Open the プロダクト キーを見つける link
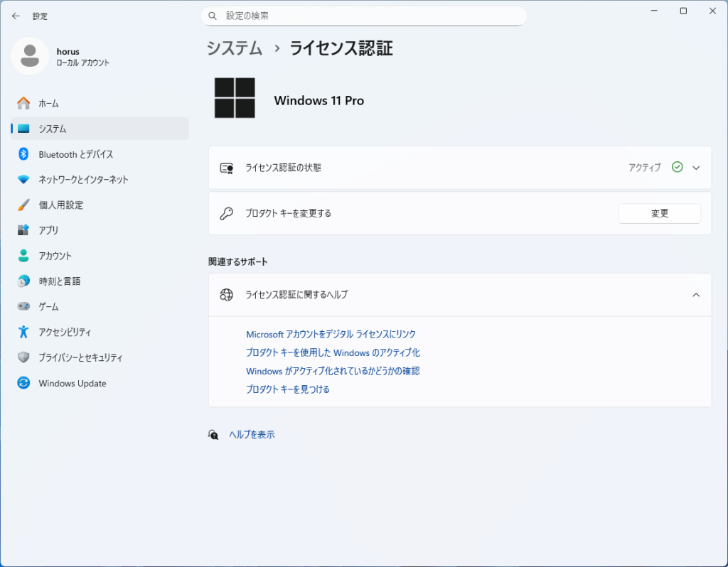This screenshot has width=728, height=567. tap(287, 389)
